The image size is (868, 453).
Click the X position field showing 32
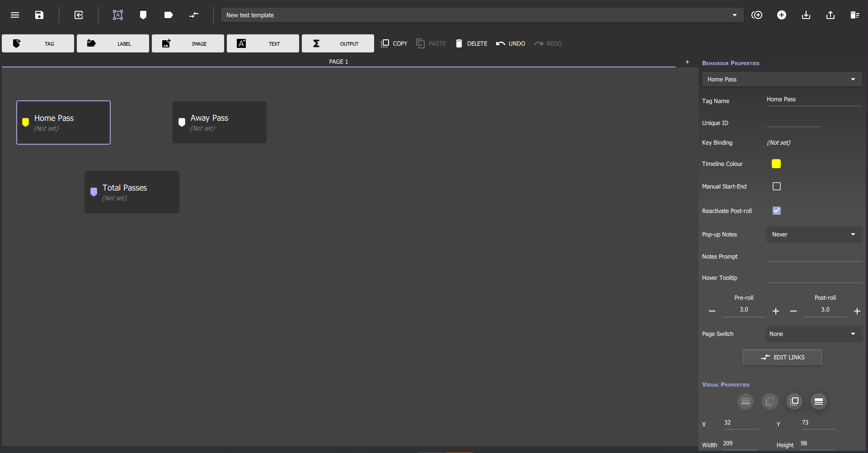tap(741, 423)
